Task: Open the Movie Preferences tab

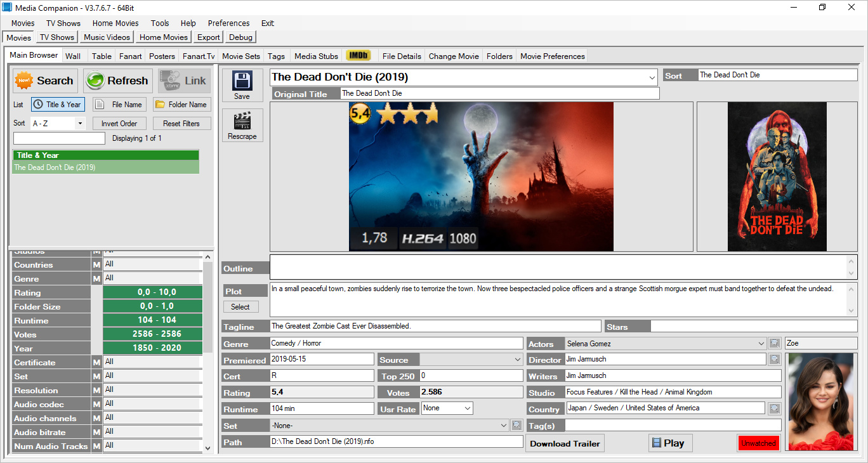Action: (553, 56)
